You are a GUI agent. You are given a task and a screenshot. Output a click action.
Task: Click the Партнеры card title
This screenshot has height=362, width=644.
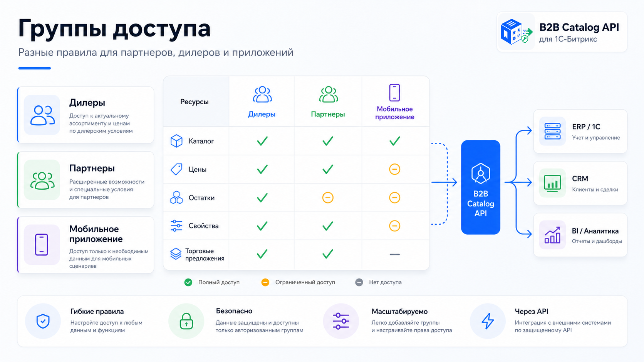(92, 168)
